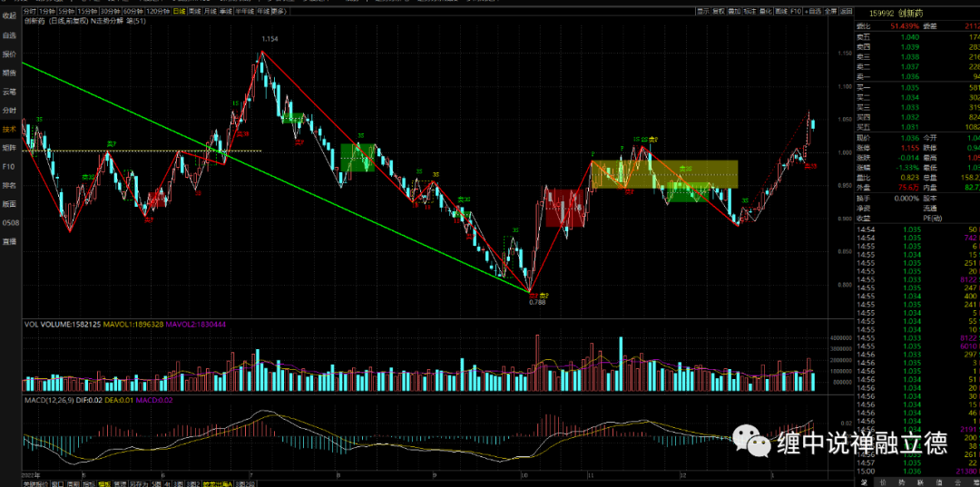
Task: Open 期货 in the left sidebar
Action: tap(9, 73)
